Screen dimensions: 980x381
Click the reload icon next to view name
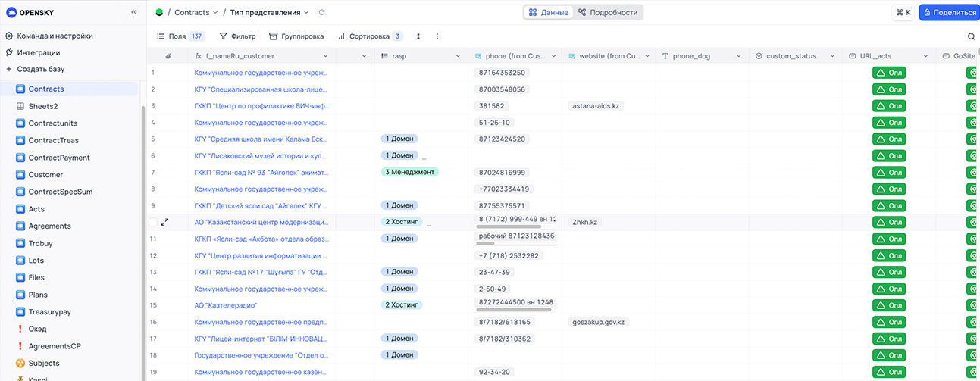[322, 12]
